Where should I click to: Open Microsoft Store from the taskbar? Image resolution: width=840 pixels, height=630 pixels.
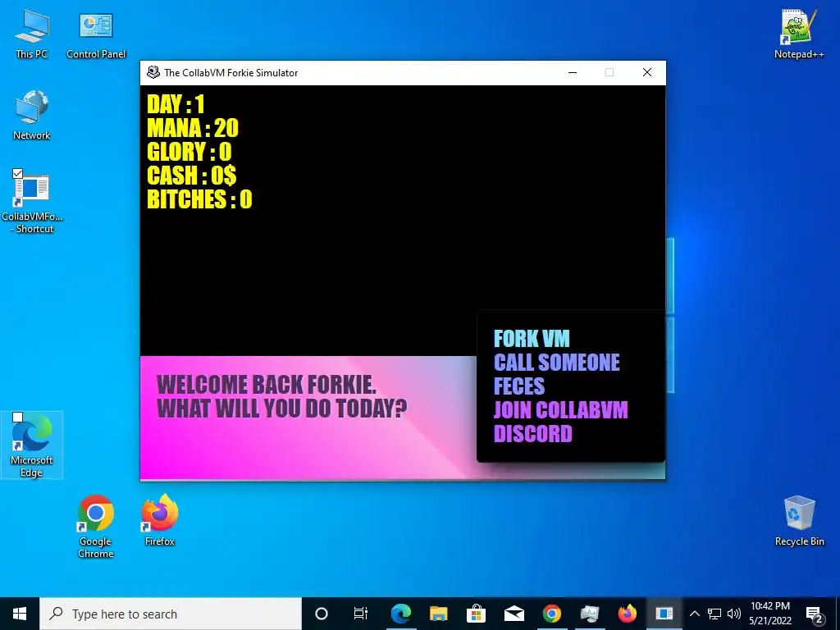point(476,614)
